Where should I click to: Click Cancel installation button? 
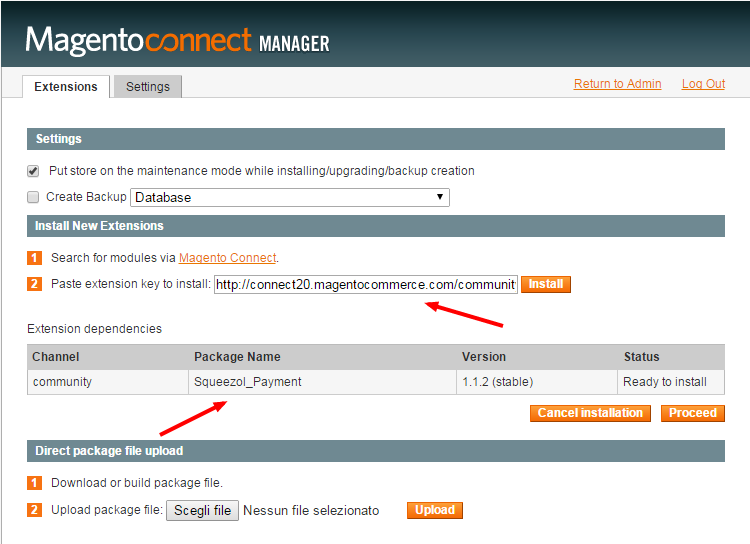pos(590,413)
